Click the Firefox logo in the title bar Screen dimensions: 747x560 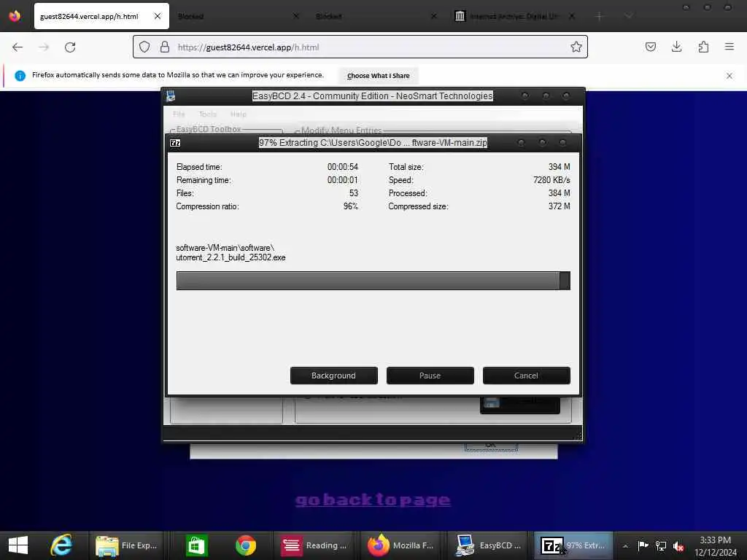15,16
